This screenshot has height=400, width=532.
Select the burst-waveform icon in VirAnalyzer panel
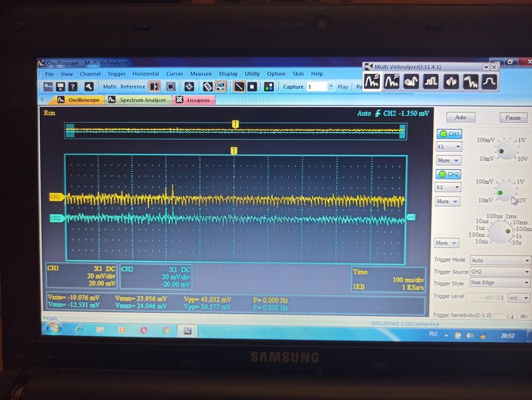tap(451, 81)
